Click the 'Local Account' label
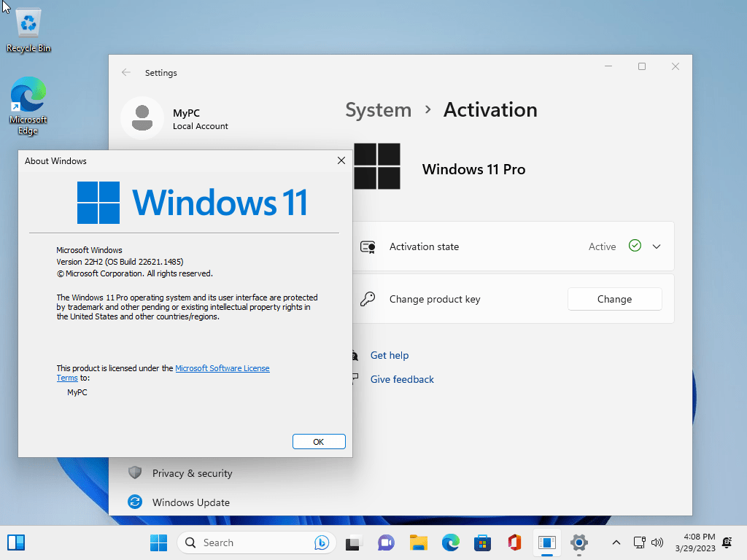Viewport: 747px width, 560px height. coord(200,126)
